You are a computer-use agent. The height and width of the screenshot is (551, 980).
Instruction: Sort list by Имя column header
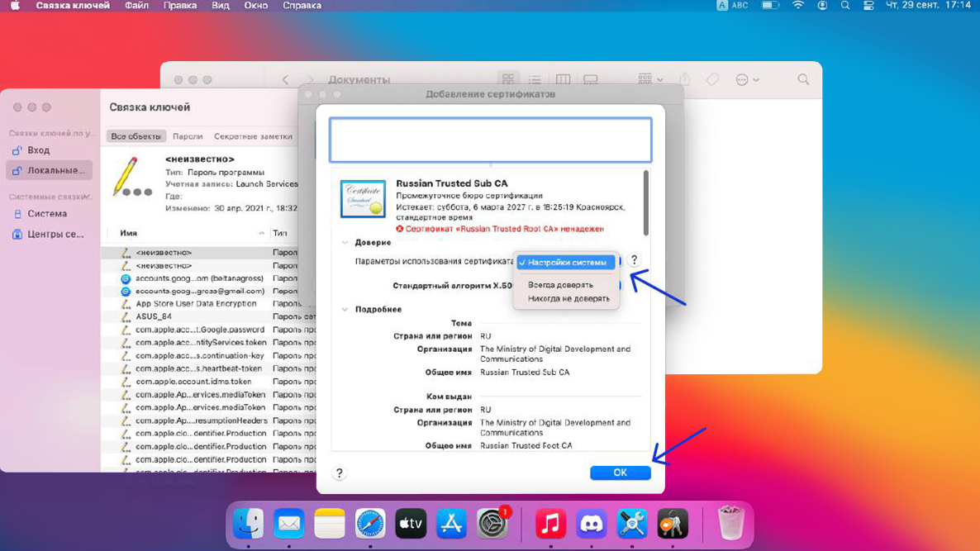tap(129, 233)
